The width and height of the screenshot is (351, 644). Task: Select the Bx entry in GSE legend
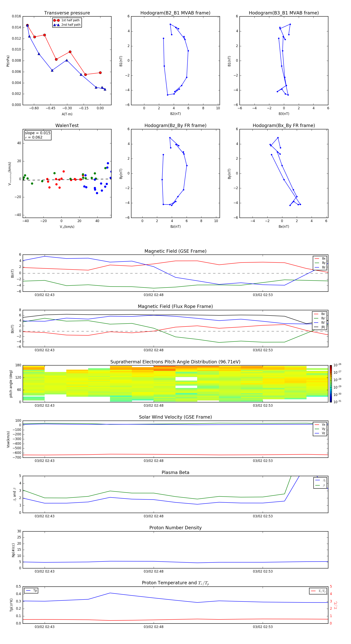click(x=320, y=259)
